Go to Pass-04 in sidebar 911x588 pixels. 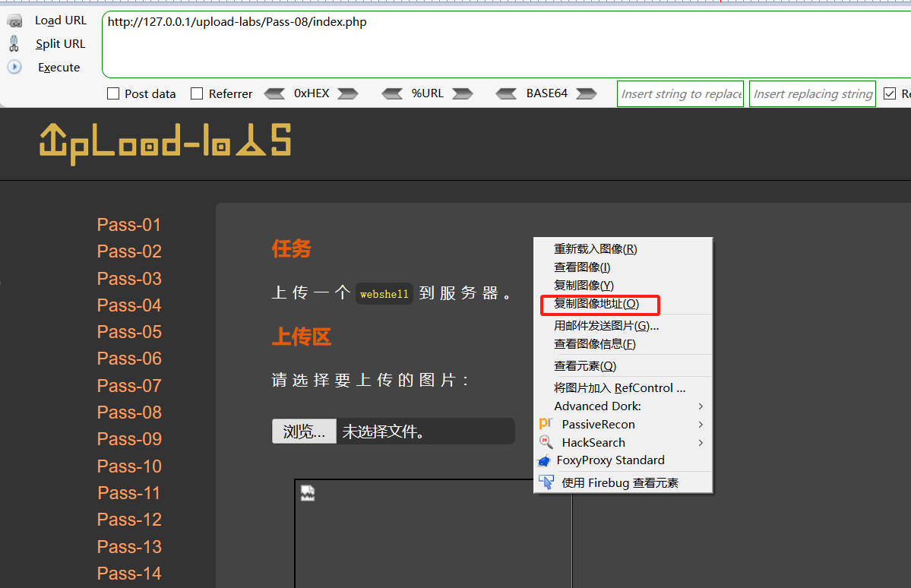(129, 305)
